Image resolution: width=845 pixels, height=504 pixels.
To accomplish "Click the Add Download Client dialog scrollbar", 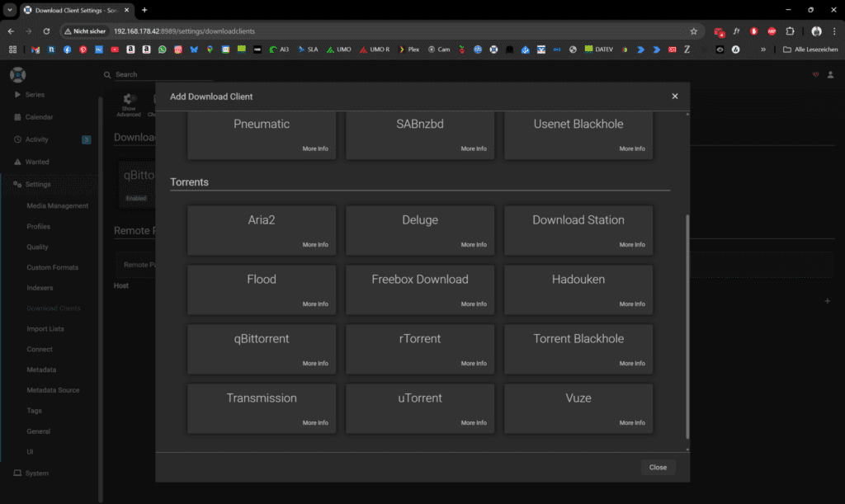I will click(687, 327).
